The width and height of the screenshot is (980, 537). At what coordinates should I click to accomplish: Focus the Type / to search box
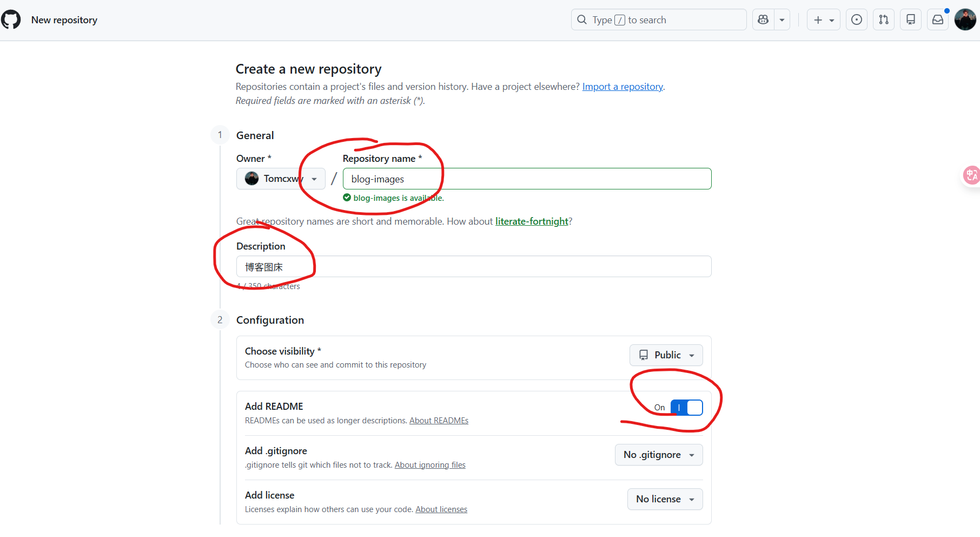click(x=659, y=20)
